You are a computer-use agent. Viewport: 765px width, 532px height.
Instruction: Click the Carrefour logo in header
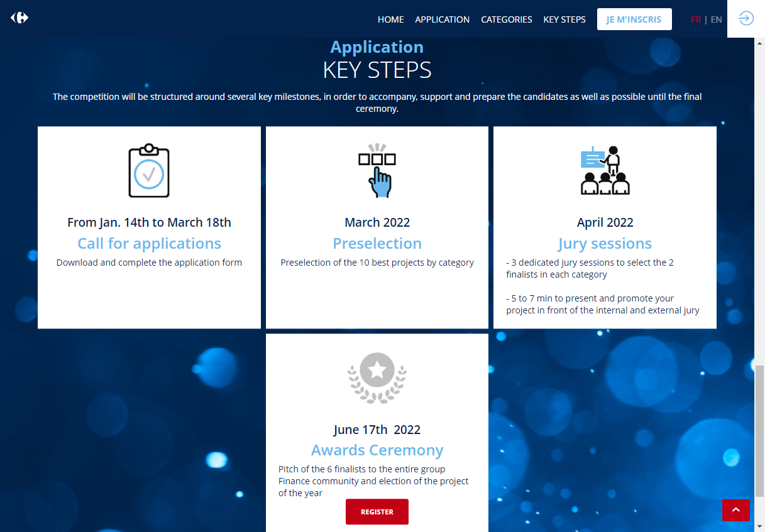pyautogui.click(x=19, y=18)
